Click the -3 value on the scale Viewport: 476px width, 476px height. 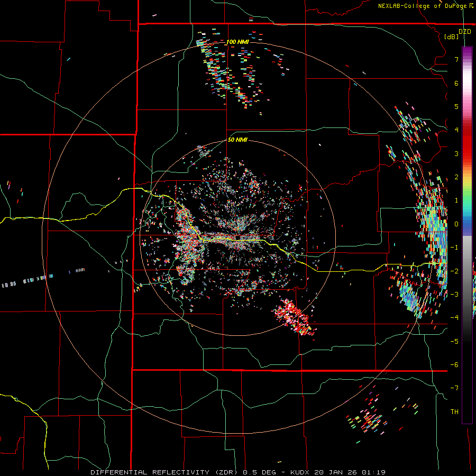454,294
